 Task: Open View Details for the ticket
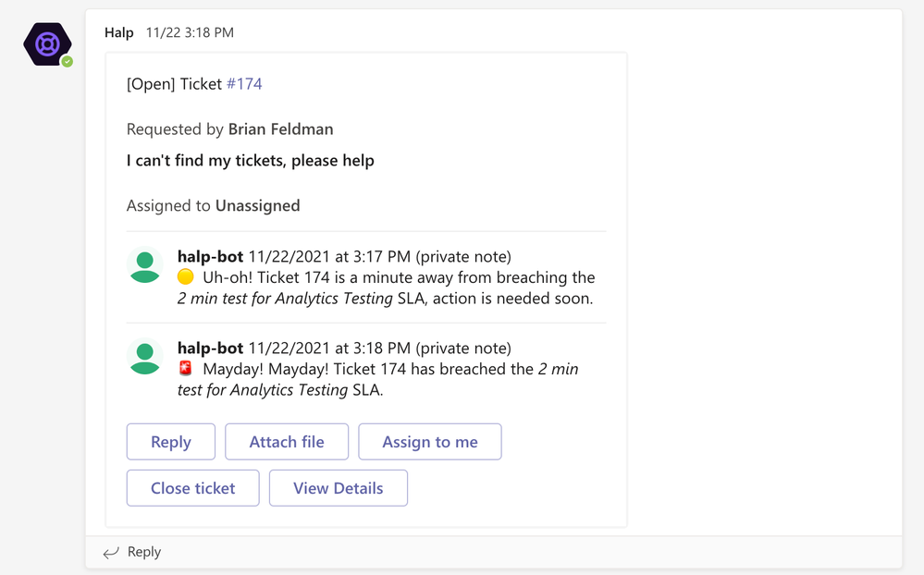(x=339, y=488)
